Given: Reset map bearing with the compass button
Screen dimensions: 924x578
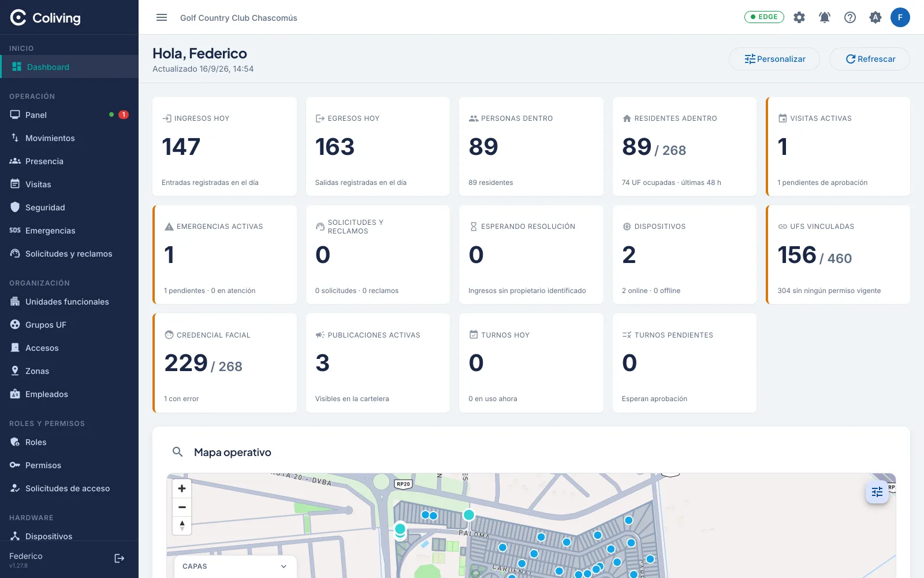Looking at the screenshot, I should coord(182,526).
